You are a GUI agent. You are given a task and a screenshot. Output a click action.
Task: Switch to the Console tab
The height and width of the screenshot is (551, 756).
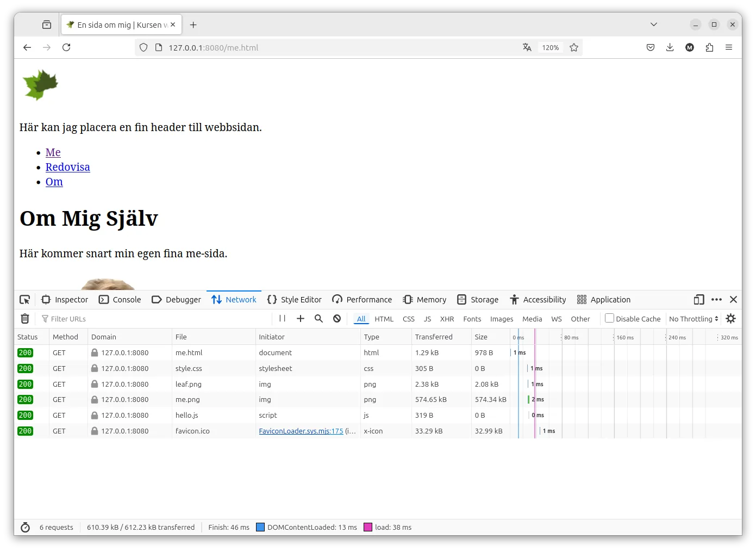(x=120, y=300)
